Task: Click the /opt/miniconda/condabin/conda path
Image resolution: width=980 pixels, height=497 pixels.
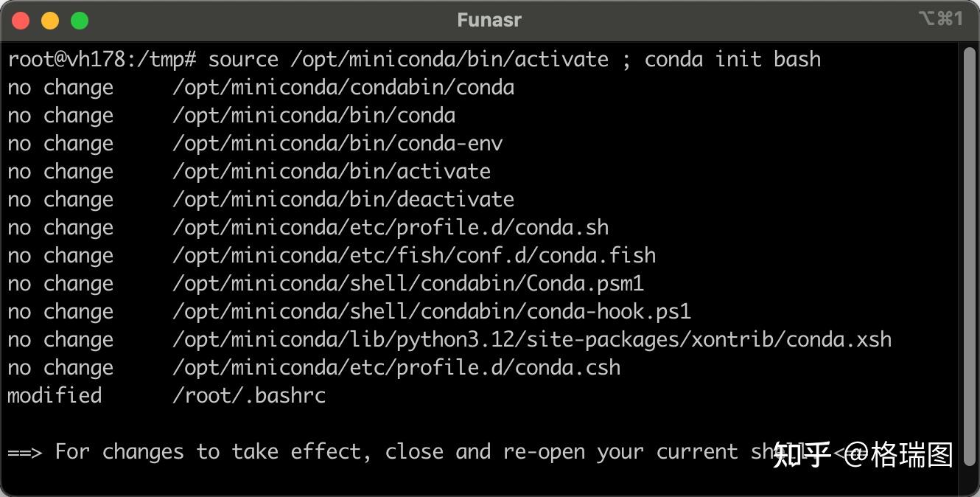Action: 343,88
